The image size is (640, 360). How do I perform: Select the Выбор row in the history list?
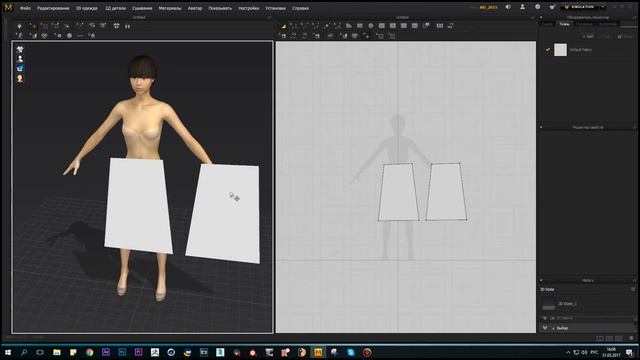pos(588,328)
